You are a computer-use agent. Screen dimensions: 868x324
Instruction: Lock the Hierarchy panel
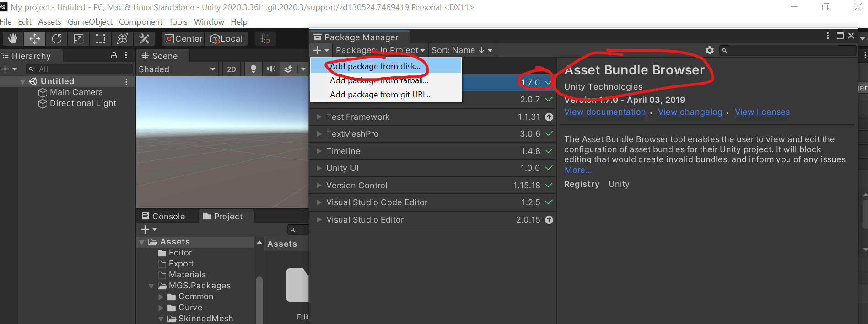[x=114, y=55]
